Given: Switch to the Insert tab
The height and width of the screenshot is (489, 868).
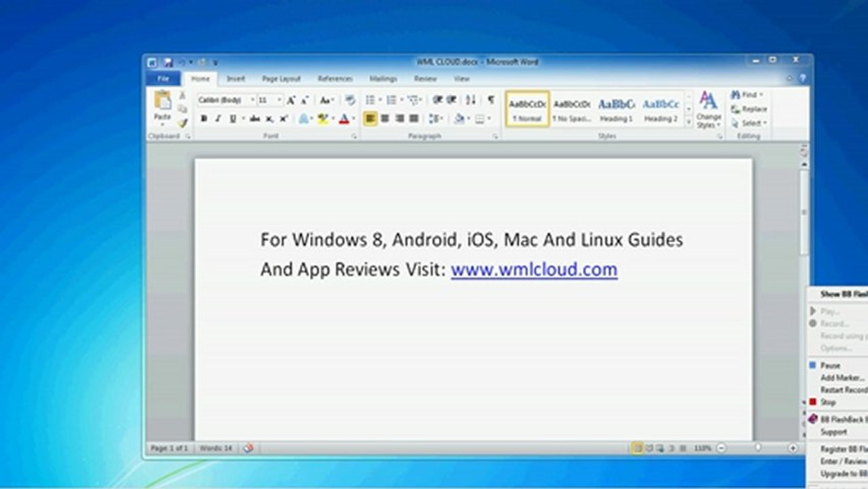Looking at the screenshot, I should tap(235, 79).
